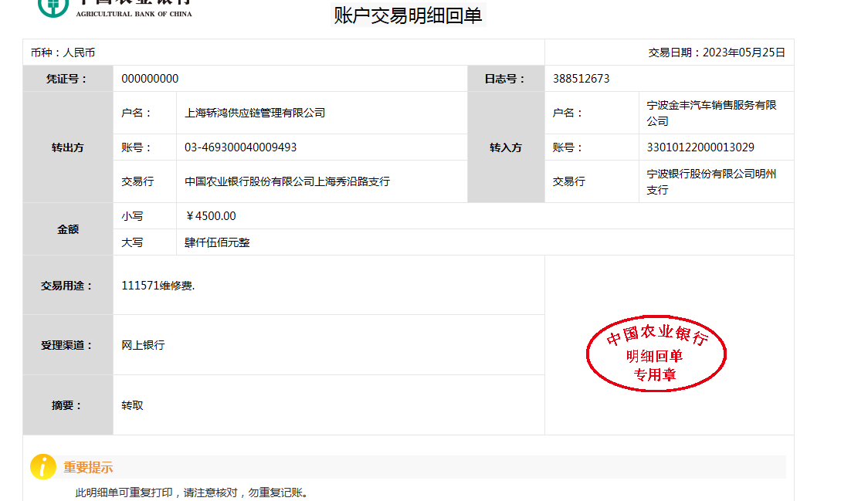This screenshot has height=501, width=868.
Task: Click payee name 宁波金丰汽车销售服务有限公司
Action: pos(711,113)
